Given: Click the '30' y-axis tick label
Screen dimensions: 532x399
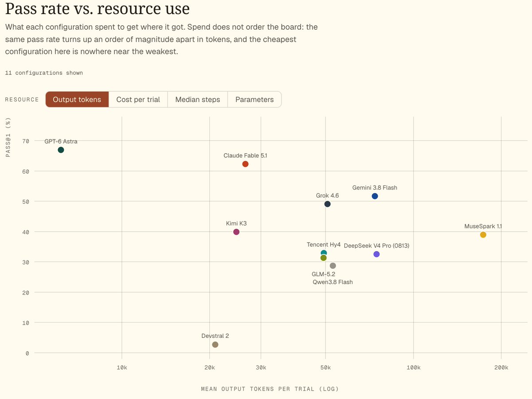Looking at the screenshot, I should (26, 262).
